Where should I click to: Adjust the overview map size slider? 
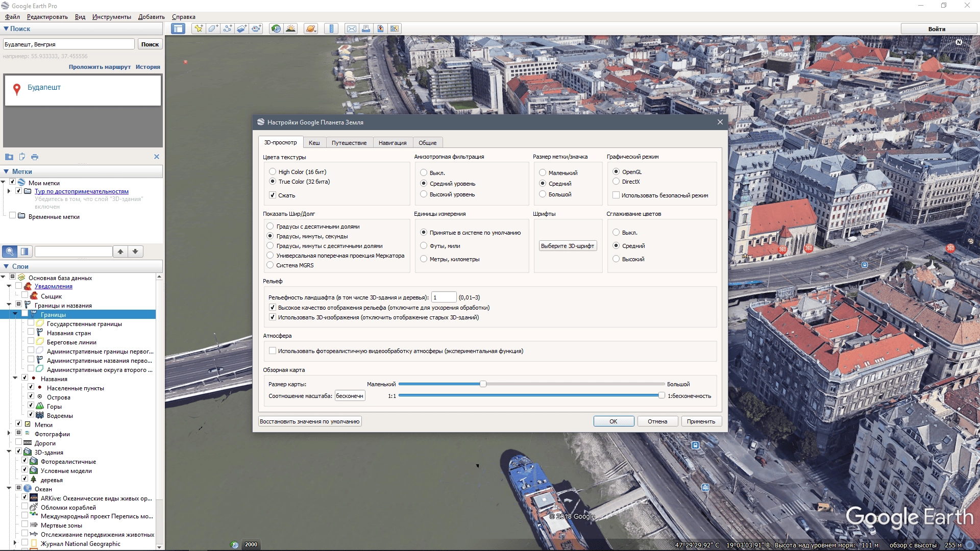coord(483,384)
